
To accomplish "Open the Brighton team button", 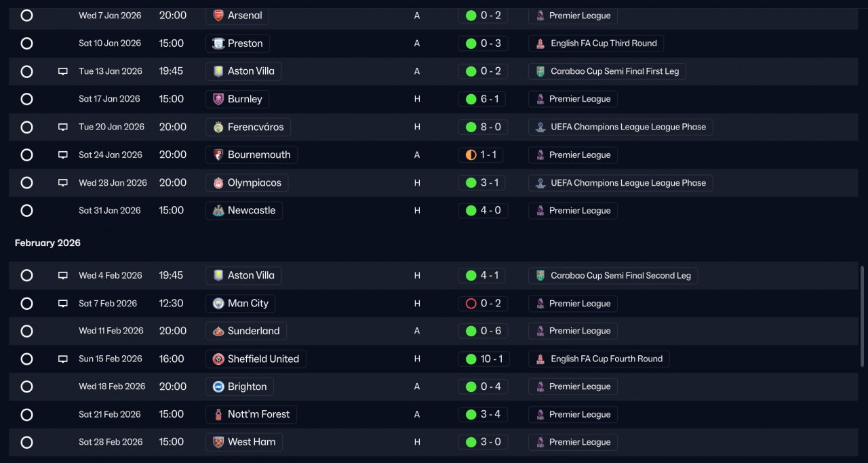I will (x=240, y=386).
